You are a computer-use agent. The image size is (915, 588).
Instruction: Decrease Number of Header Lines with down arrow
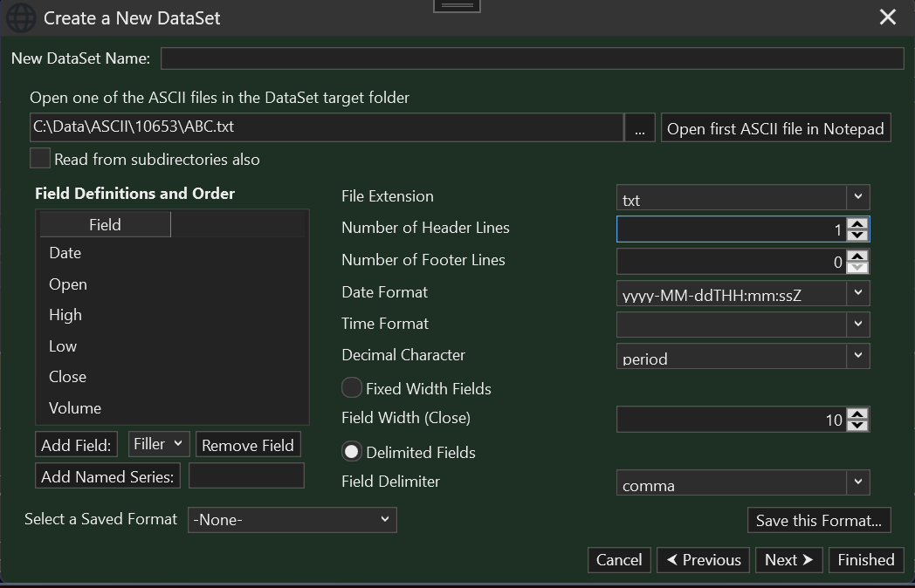[x=858, y=235]
